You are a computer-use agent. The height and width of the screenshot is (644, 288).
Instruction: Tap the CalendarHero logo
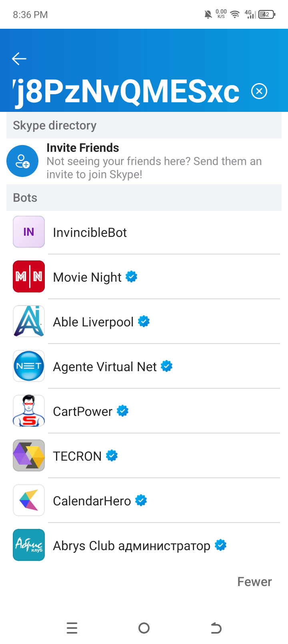(x=29, y=500)
